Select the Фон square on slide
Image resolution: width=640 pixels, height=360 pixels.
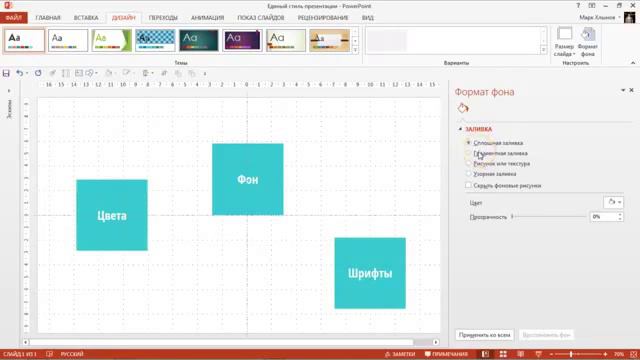248,179
